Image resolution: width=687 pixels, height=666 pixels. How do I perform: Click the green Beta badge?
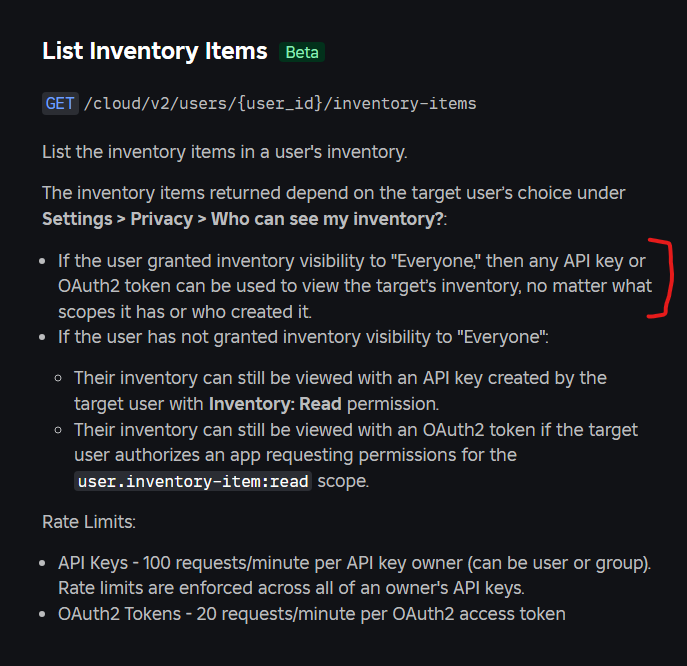pyautogui.click(x=302, y=52)
